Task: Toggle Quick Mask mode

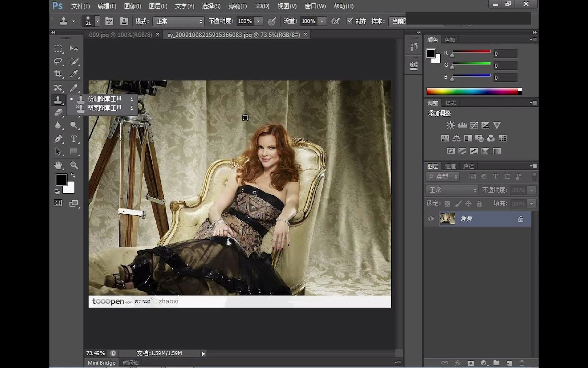Action: pos(58,203)
